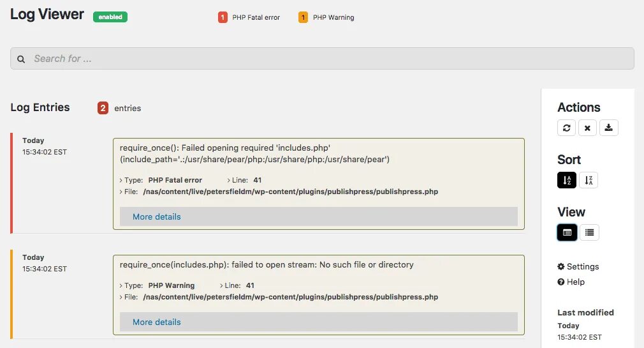This screenshot has height=348, width=644.
Task: Switch to the compact list view
Action: tap(589, 232)
